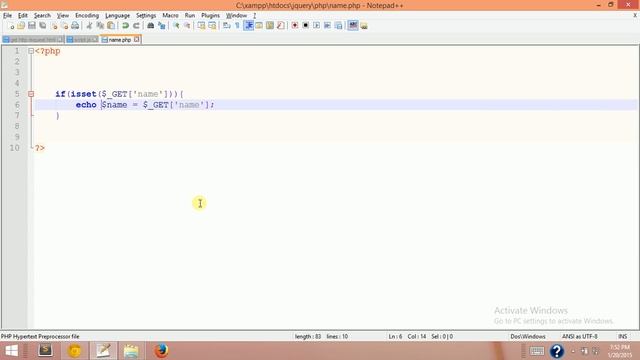Open Firefox from the taskbar
Screen dimensions: 640x360
tap(161, 351)
